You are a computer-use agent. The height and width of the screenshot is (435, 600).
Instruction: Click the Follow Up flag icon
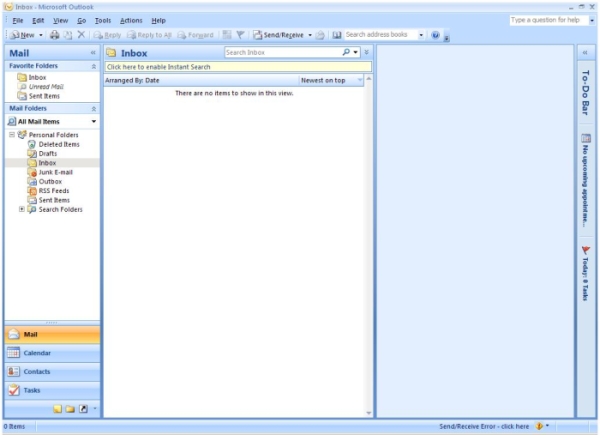click(x=240, y=35)
